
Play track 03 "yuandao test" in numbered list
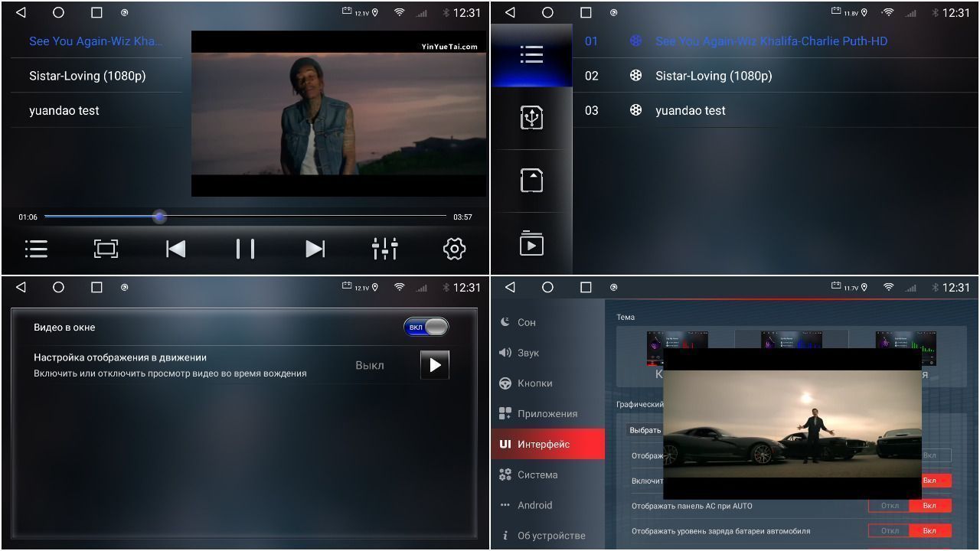[690, 111]
